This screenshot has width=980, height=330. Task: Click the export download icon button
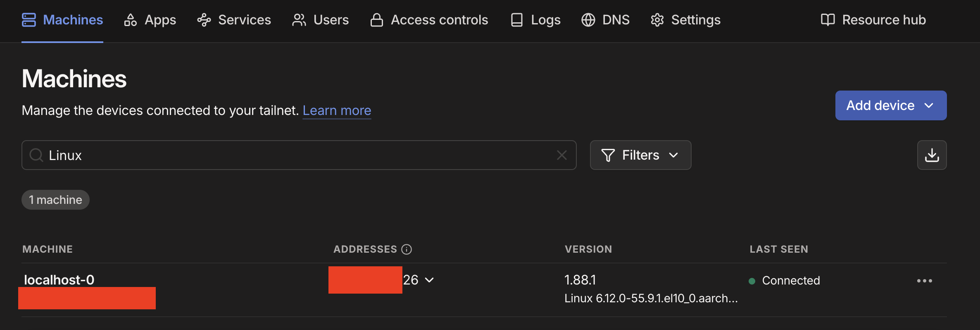click(x=932, y=155)
